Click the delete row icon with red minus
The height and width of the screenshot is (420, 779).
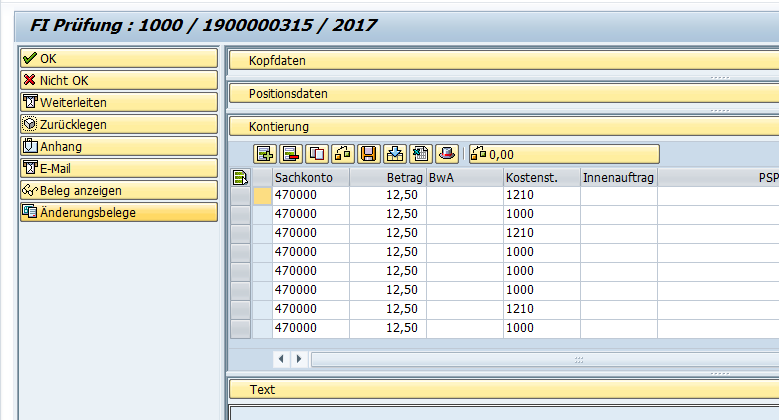click(x=290, y=154)
